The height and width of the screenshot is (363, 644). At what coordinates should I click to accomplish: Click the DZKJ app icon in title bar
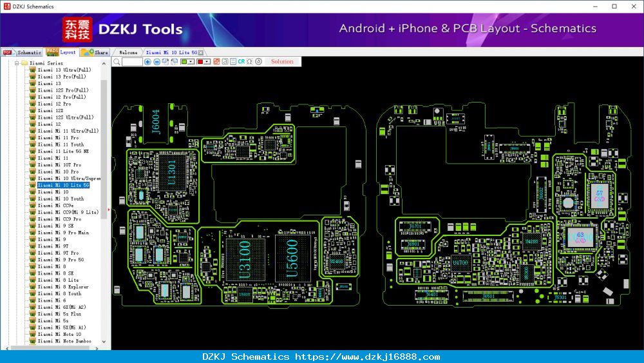click(6, 6)
